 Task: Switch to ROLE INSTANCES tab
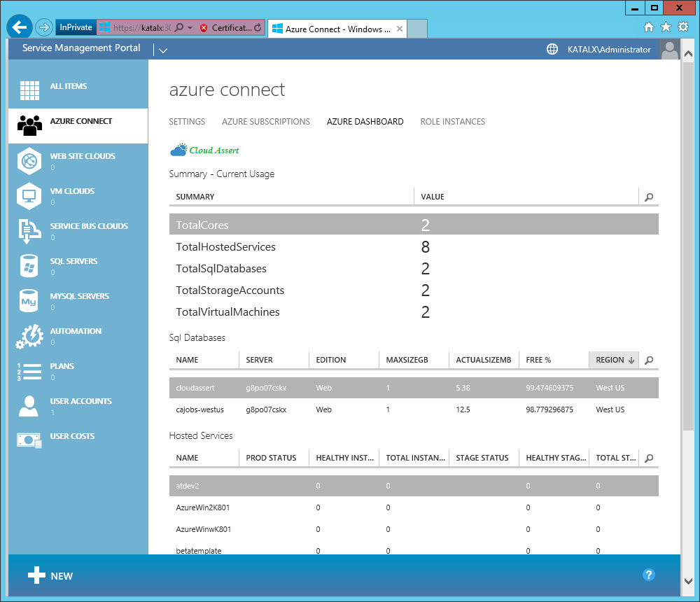[452, 122]
